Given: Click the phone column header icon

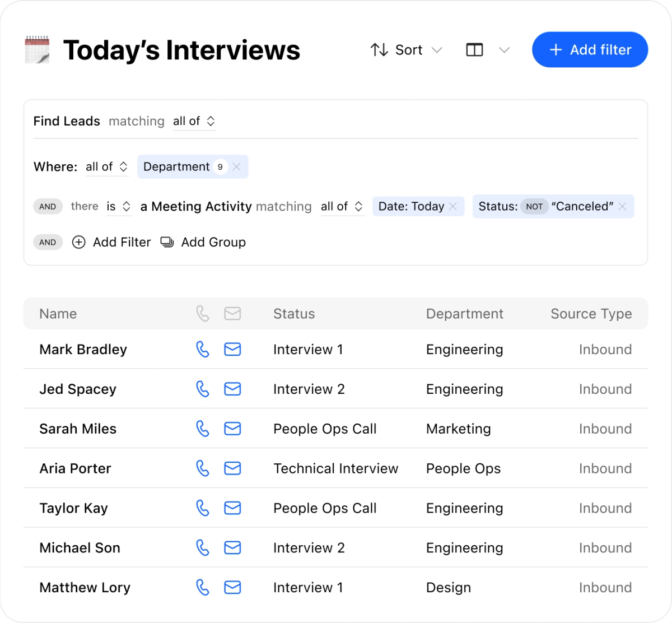Looking at the screenshot, I should tap(203, 314).
